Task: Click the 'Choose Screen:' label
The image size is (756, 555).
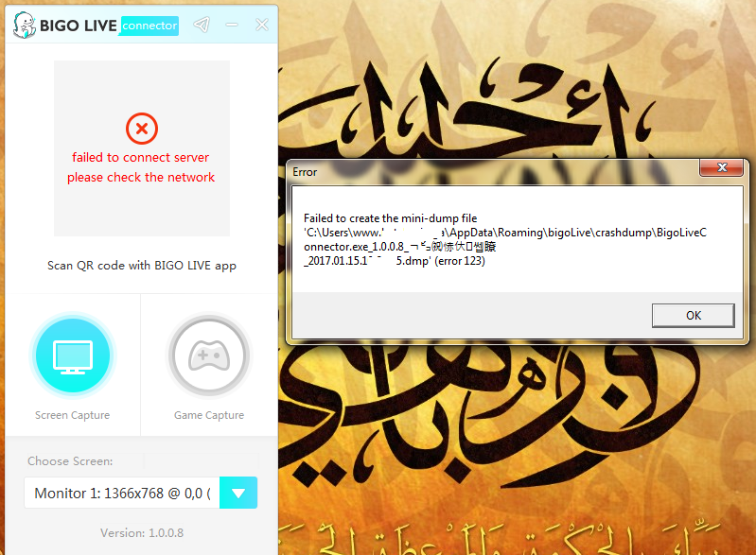Action: coord(70,461)
